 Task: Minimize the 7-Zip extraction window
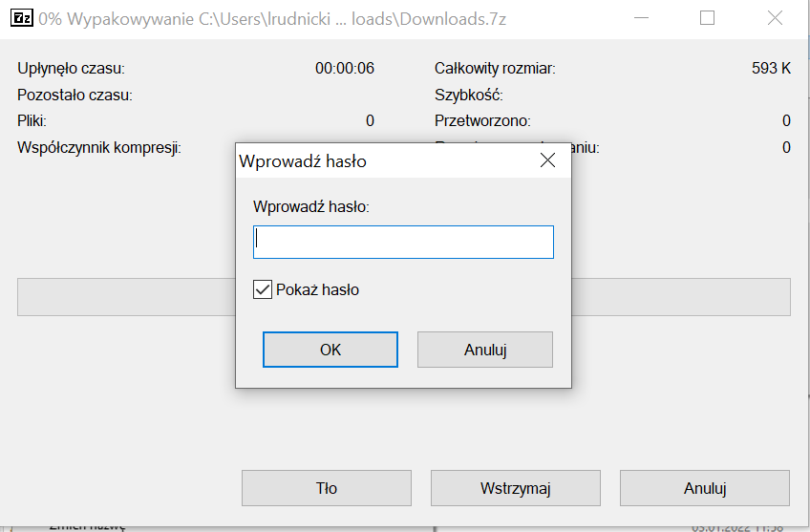pos(641,18)
